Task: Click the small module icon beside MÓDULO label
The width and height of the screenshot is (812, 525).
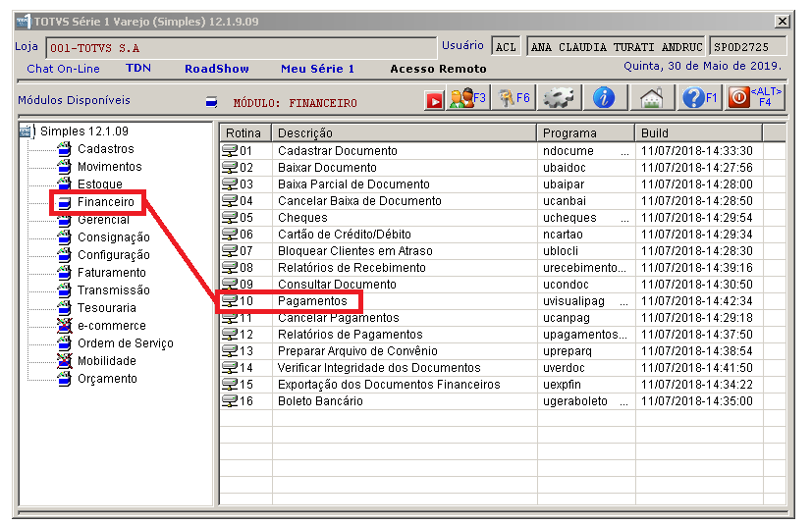Action: click(x=211, y=101)
